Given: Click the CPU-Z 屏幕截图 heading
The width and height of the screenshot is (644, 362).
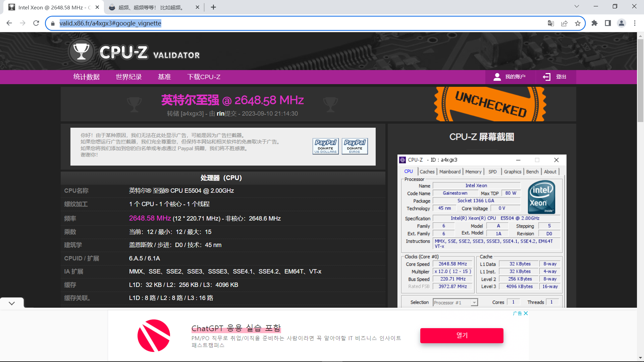Looking at the screenshot, I should 482,137.
